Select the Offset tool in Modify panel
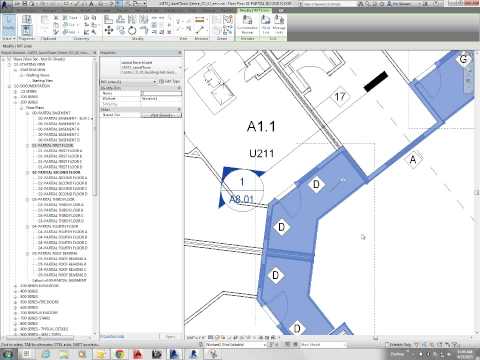The image size is (480, 360). 120,20
